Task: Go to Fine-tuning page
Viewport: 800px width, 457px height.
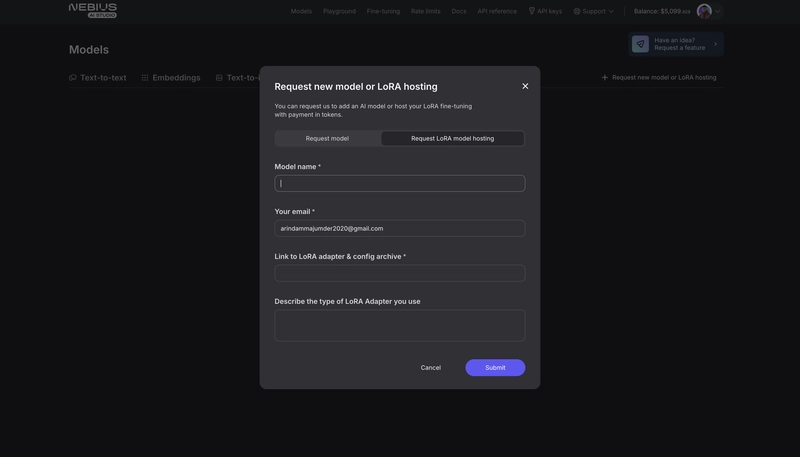Action: pos(383,11)
